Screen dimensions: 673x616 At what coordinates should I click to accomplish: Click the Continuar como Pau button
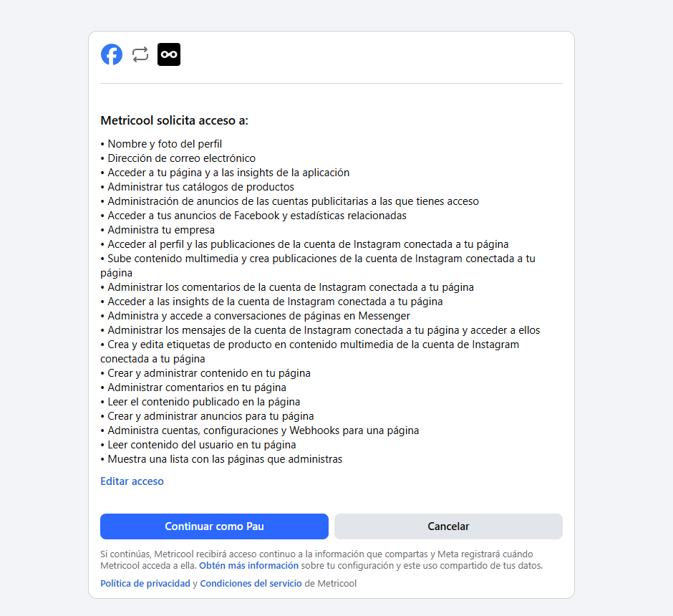click(214, 526)
